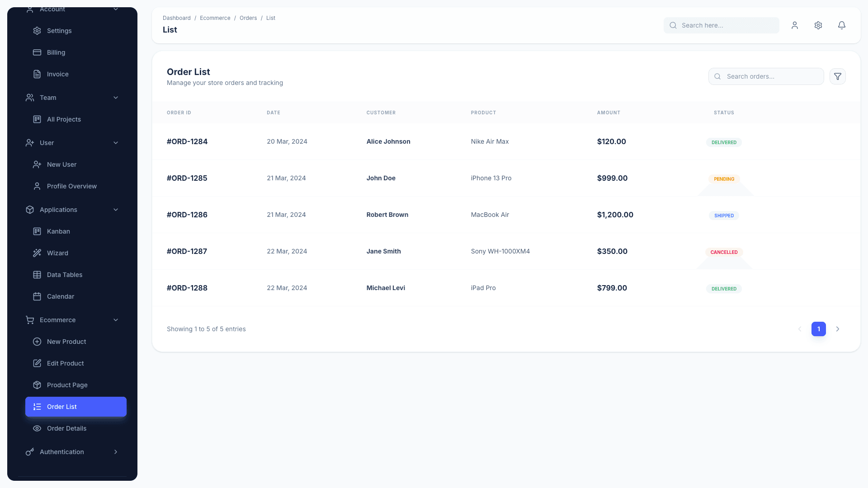The width and height of the screenshot is (868, 488).
Task: Open the Kanban board icon in sidebar
Action: click(x=37, y=231)
